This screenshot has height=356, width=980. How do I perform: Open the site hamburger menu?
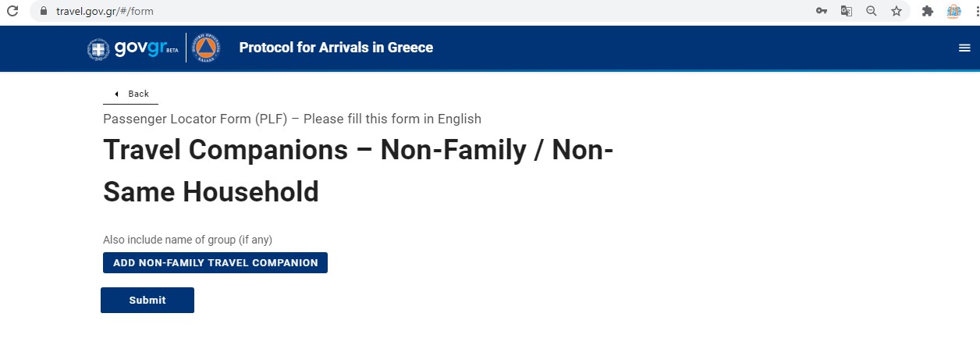click(x=964, y=48)
